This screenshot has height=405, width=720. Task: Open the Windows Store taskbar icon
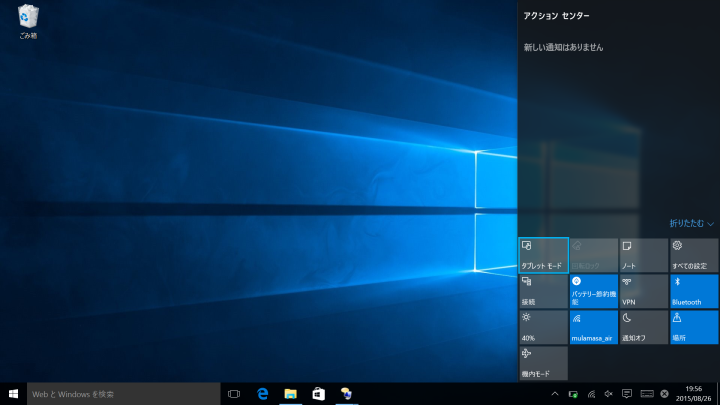pyautogui.click(x=318, y=394)
